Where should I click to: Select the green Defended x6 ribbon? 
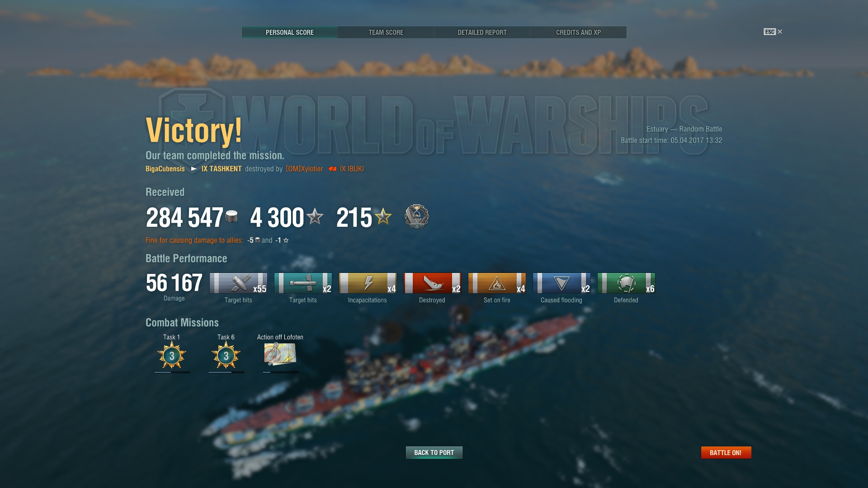(x=626, y=283)
